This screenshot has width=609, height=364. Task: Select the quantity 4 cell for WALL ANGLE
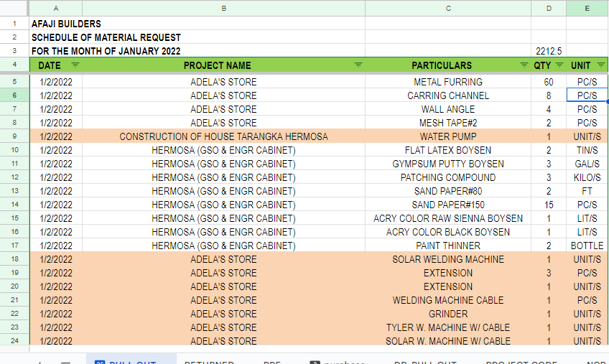click(x=549, y=109)
